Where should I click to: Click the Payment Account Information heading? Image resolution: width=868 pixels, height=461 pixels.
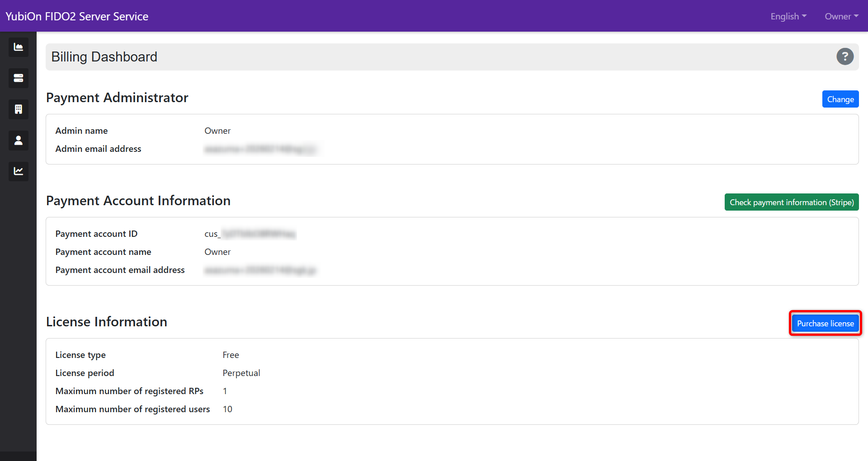pos(138,201)
